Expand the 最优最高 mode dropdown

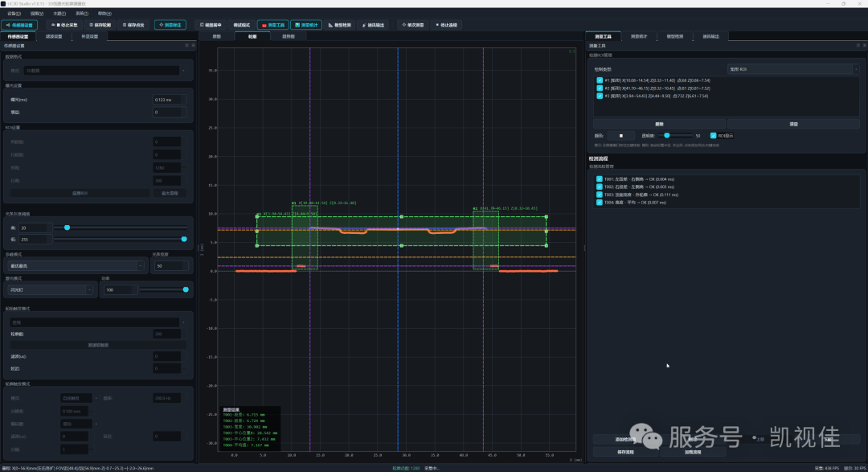tap(76, 266)
